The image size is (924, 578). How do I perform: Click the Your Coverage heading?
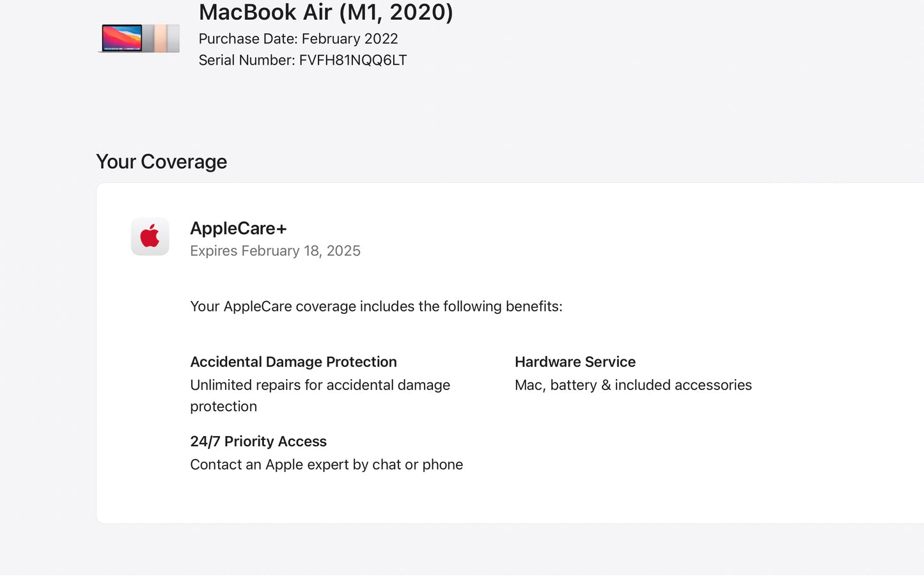[x=161, y=162]
